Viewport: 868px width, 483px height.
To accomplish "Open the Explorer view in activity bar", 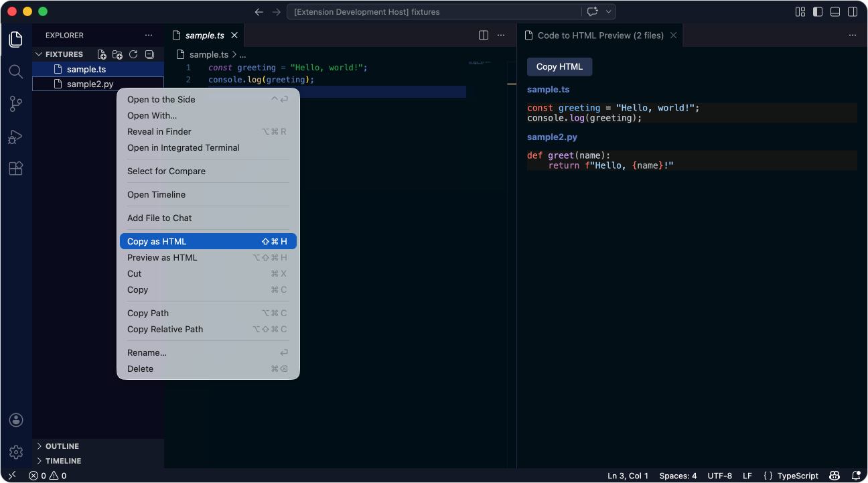I will click(16, 39).
